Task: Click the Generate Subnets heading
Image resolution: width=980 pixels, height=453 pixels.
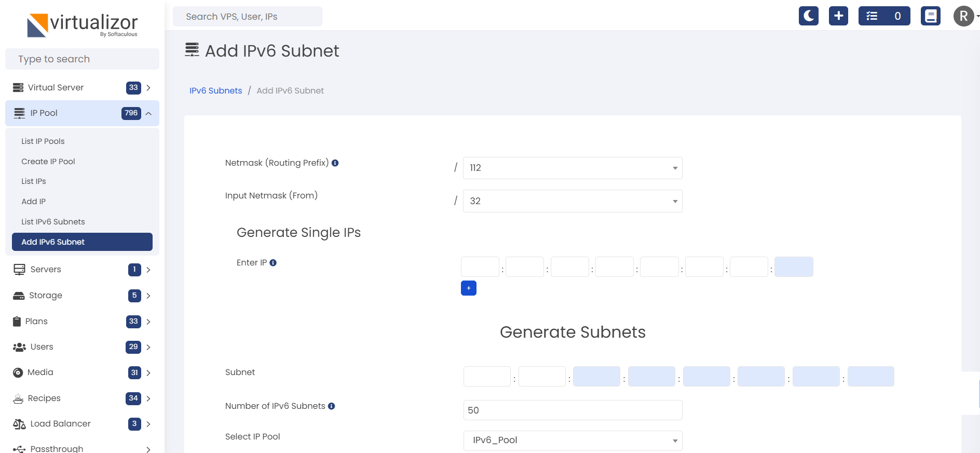Action: tap(573, 332)
